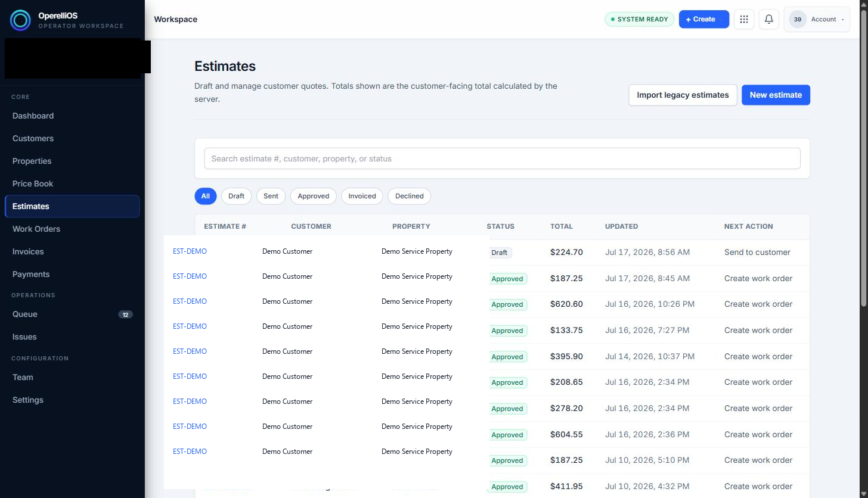This screenshot has height=498, width=868.
Task: Click date Jul 17, 2026, 8:45 AM
Action: point(647,278)
